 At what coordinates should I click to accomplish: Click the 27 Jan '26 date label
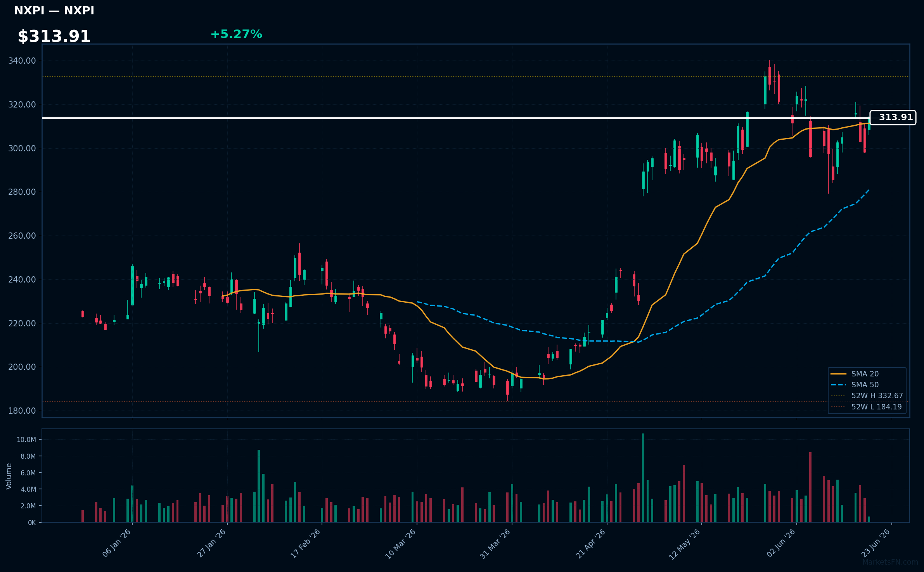pos(211,543)
